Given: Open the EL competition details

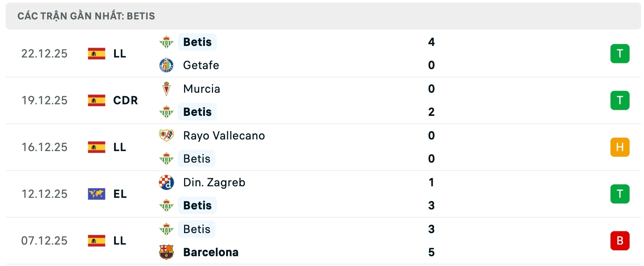Looking at the screenshot, I should coord(119,193).
